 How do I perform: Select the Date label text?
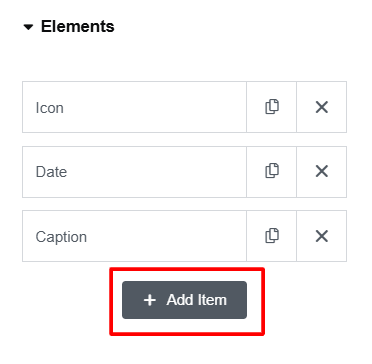pyautogui.click(x=51, y=172)
